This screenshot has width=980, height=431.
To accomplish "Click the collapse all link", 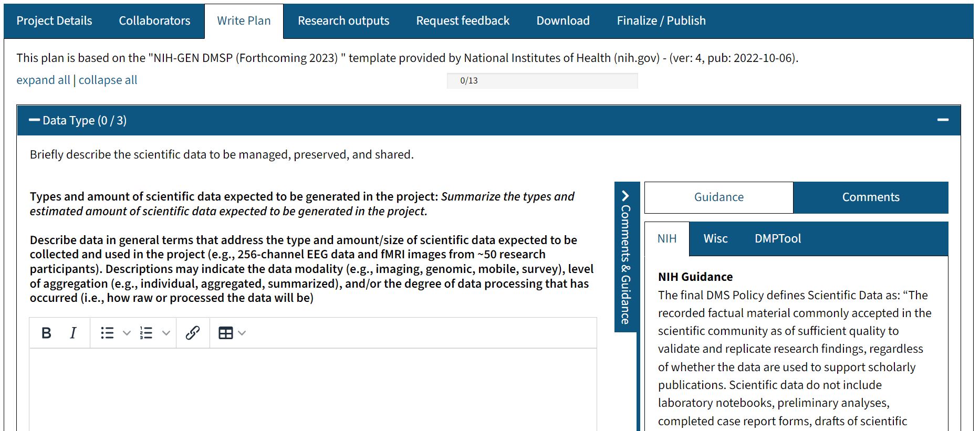I will [108, 80].
